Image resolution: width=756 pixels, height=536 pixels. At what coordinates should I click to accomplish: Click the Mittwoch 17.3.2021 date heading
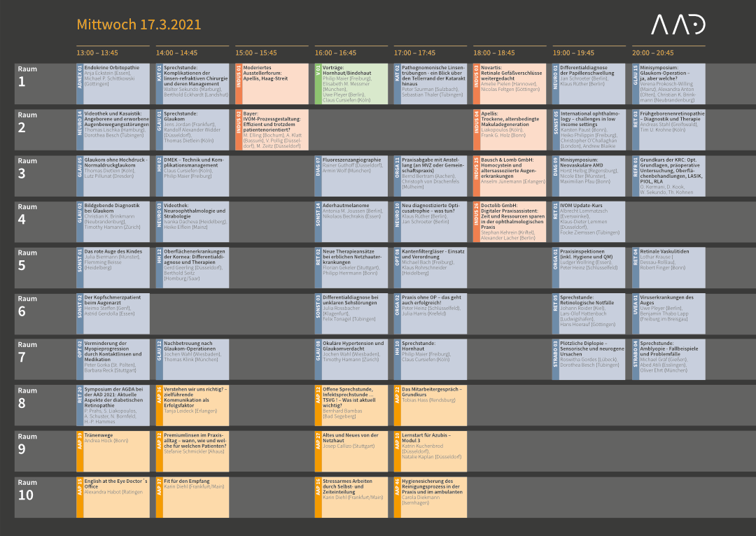[139, 24]
